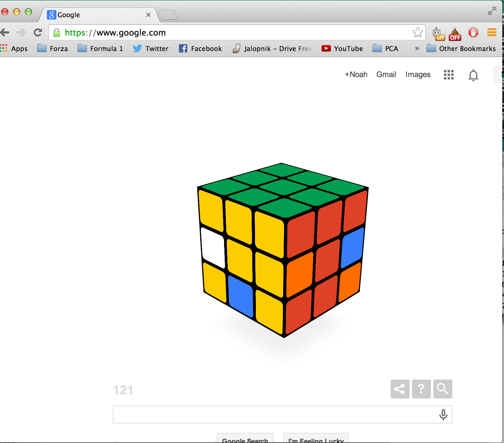Open the Forza bookmarks folder

tap(53, 48)
